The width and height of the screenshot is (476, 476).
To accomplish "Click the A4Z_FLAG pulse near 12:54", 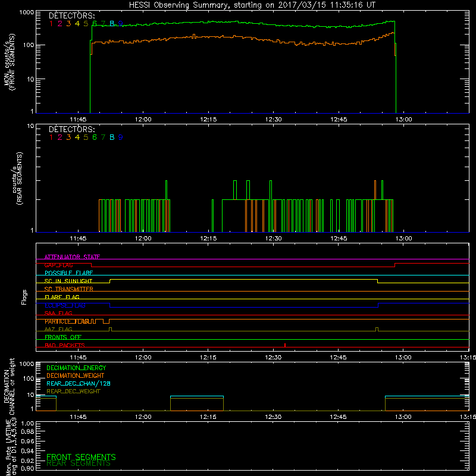I will (377, 329).
